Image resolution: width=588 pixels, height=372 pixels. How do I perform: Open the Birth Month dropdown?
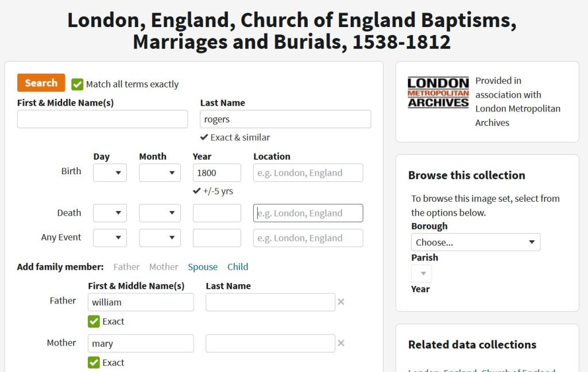tap(160, 172)
